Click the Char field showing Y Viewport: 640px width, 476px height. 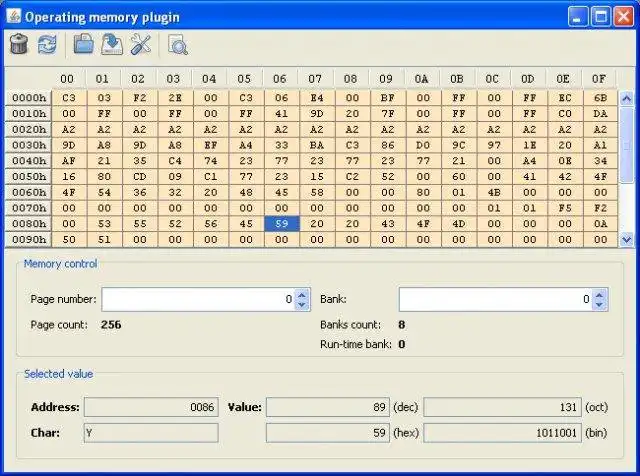click(x=151, y=433)
